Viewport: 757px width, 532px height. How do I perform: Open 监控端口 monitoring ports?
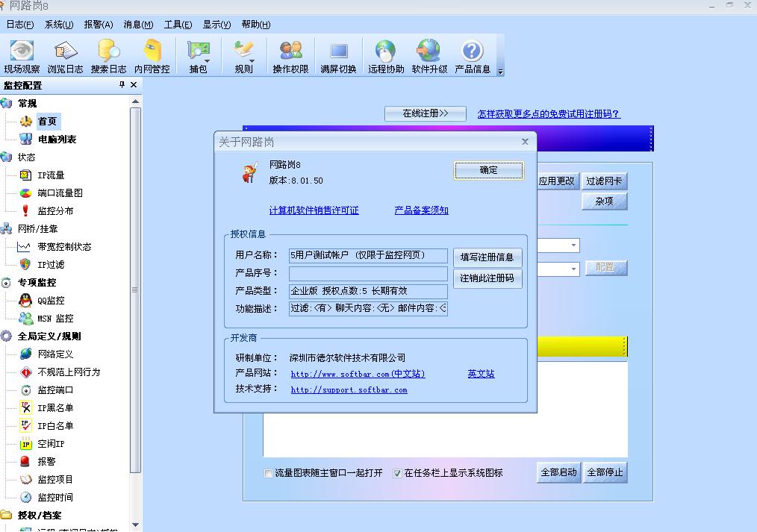coord(55,389)
